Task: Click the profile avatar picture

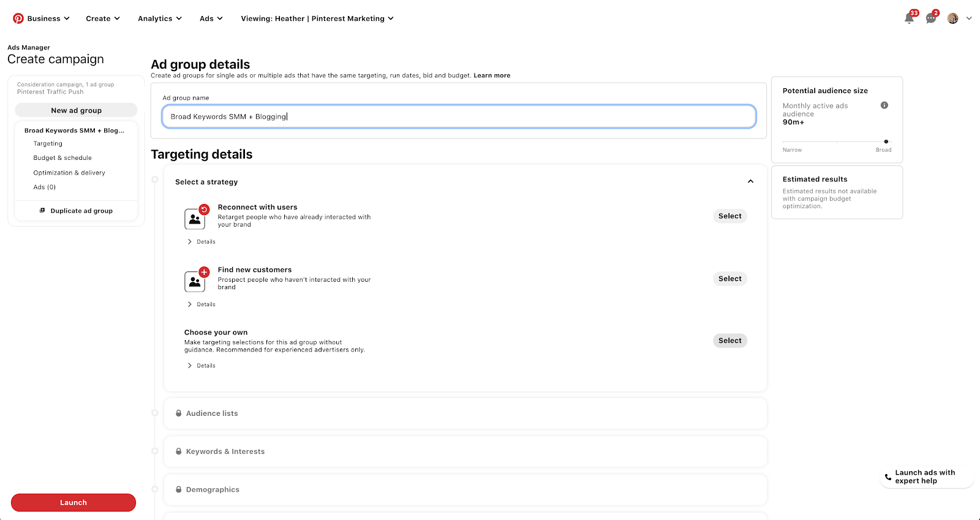Action: (952, 18)
